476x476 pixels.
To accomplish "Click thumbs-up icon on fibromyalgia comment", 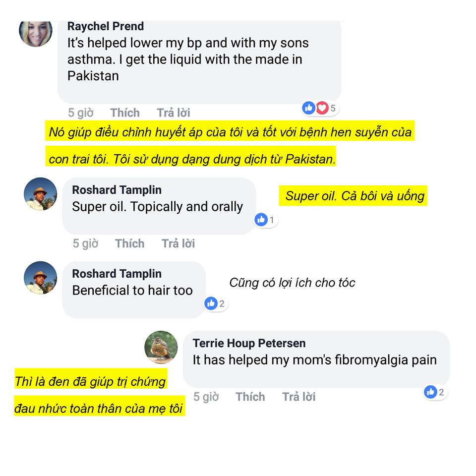I will tap(430, 392).
